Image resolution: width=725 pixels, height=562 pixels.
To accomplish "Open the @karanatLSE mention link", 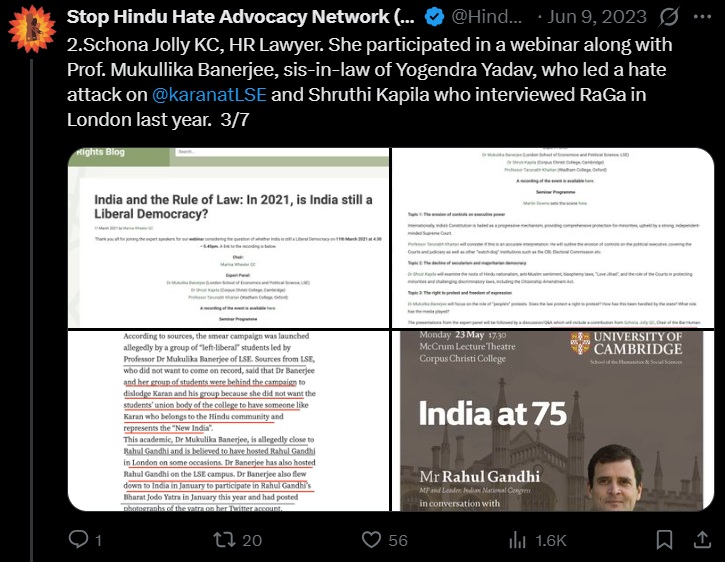I will coord(209,94).
